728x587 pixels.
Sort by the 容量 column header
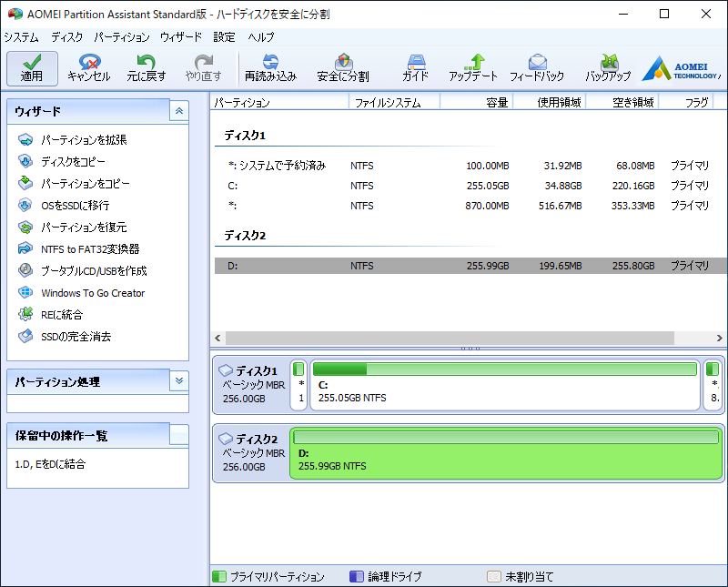[476, 102]
